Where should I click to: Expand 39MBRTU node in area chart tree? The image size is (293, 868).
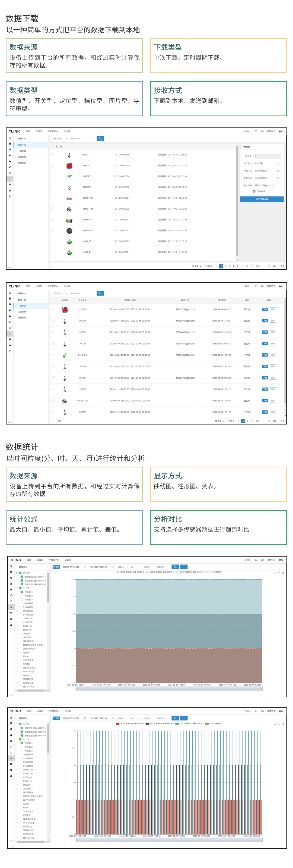[x=17, y=603]
